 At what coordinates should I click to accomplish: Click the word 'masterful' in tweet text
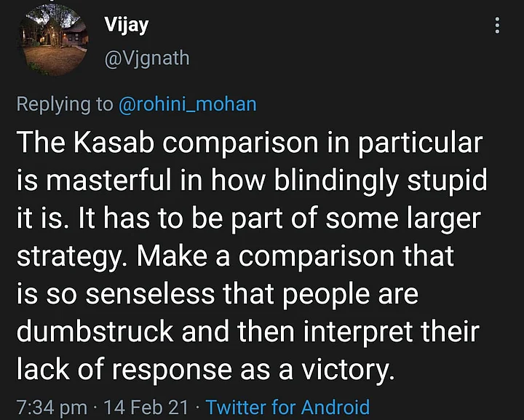[x=109, y=181]
